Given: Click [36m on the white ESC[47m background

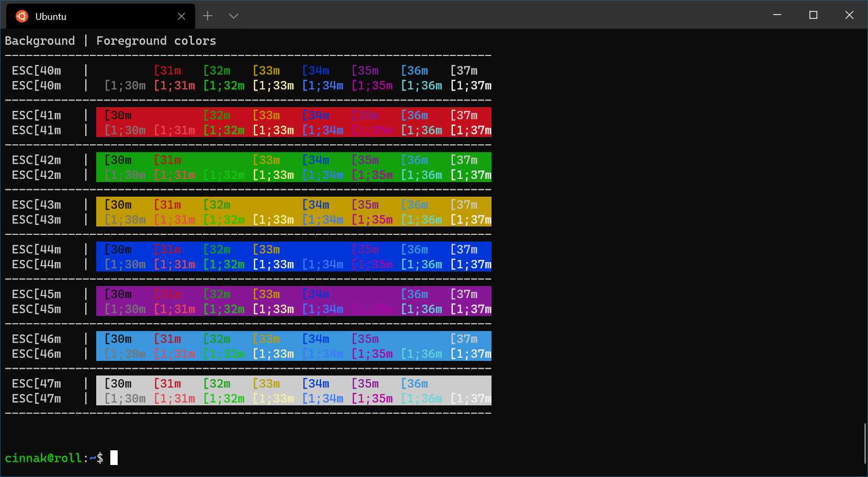Looking at the screenshot, I should pyautogui.click(x=414, y=384).
